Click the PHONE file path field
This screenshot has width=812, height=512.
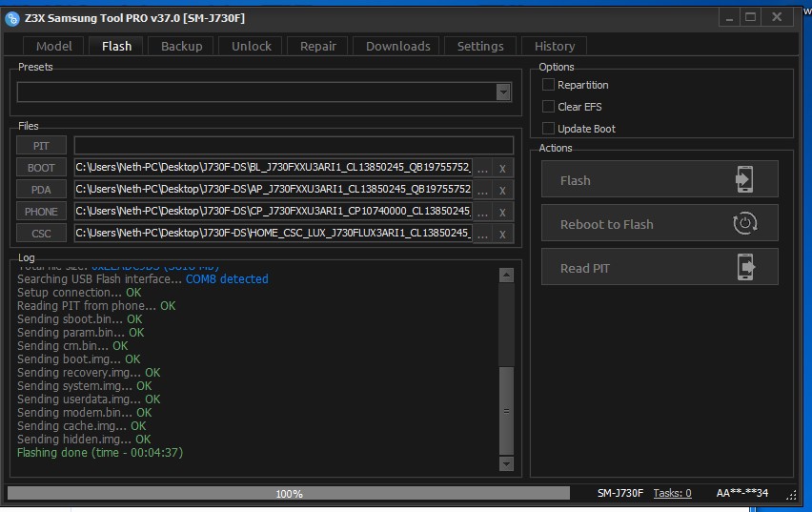tap(274, 212)
